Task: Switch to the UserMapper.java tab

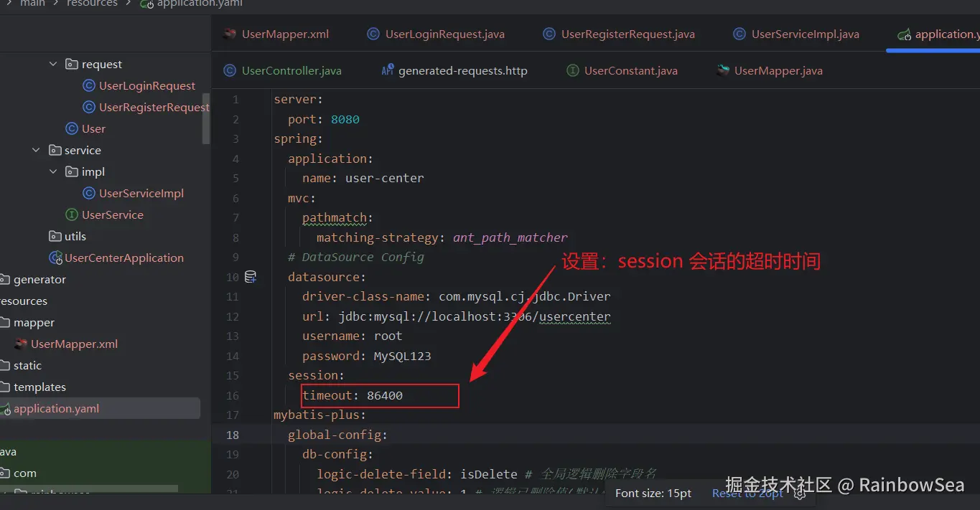Action: (770, 70)
